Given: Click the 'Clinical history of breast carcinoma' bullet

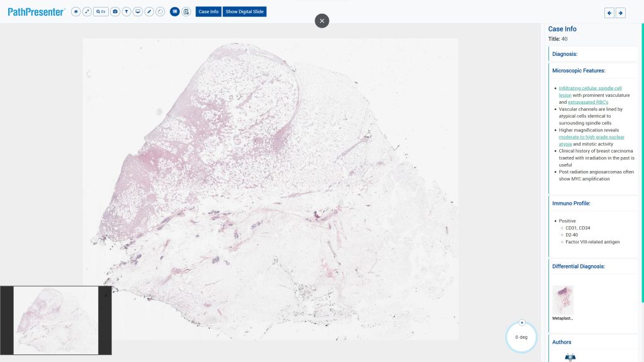Looking at the screenshot, I should point(596,158).
